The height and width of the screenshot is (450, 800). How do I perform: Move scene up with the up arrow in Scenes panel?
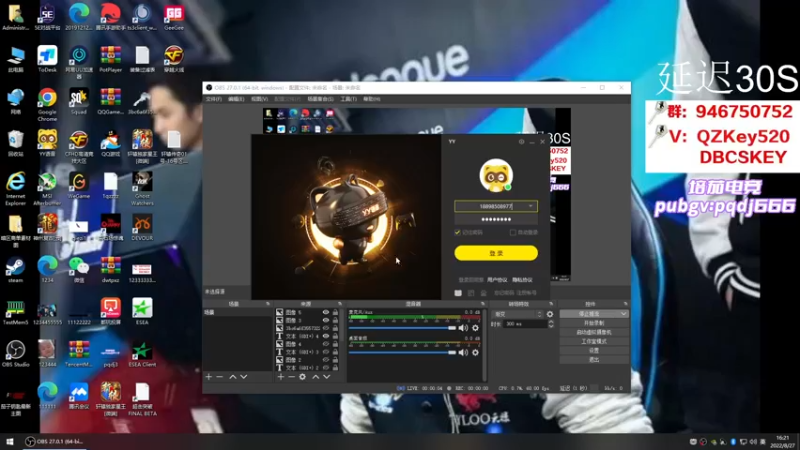tap(233, 377)
